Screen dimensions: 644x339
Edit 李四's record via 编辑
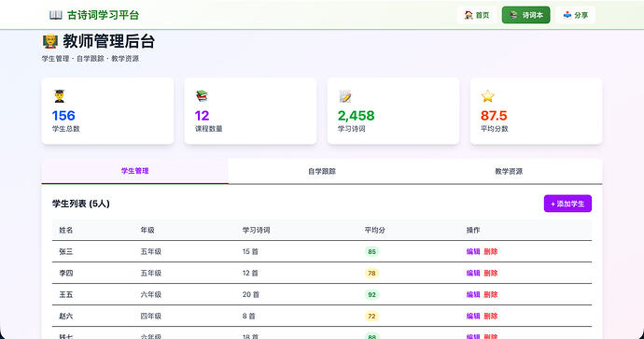coord(473,274)
